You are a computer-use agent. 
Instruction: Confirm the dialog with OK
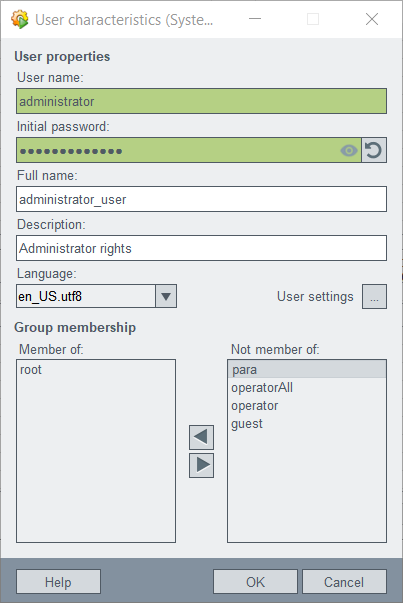255,582
